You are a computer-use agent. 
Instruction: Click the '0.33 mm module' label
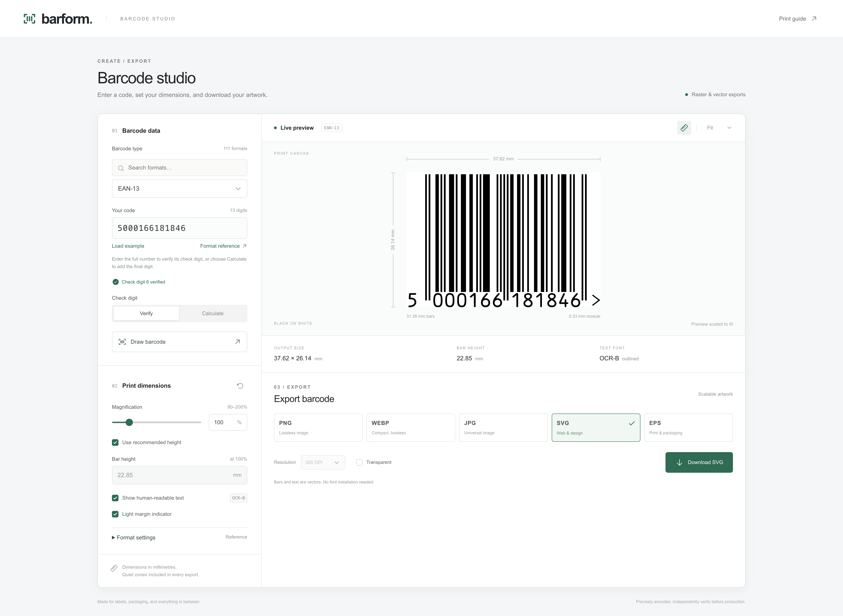pyautogui.click(x=584, y=316)
